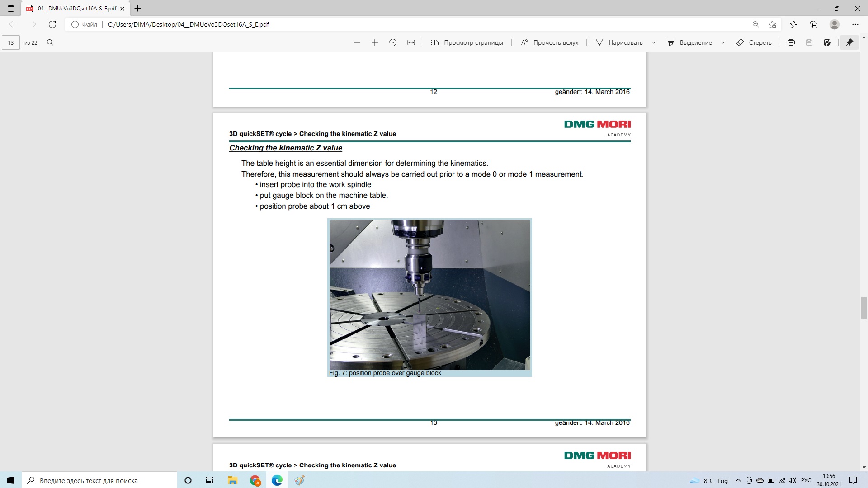Rotate the PDF page
Image resolution: width=868 pixels, height=488 pixels.
pyautogui.click(x=393, y=42)
